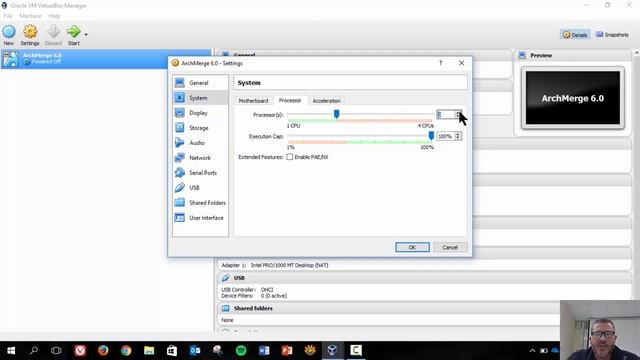Switch to the Snapshots view
Screen dimensions: 640x360
(612, 35)
